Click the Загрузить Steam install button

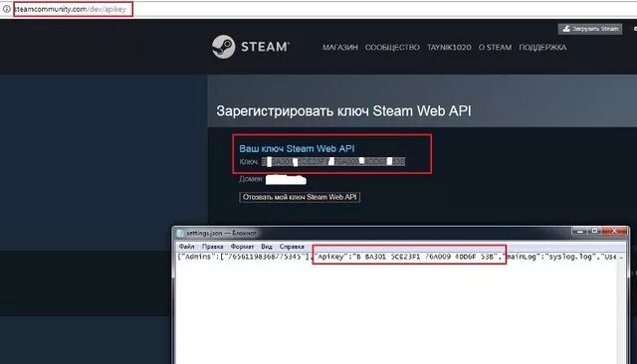(x=590, y=29)
